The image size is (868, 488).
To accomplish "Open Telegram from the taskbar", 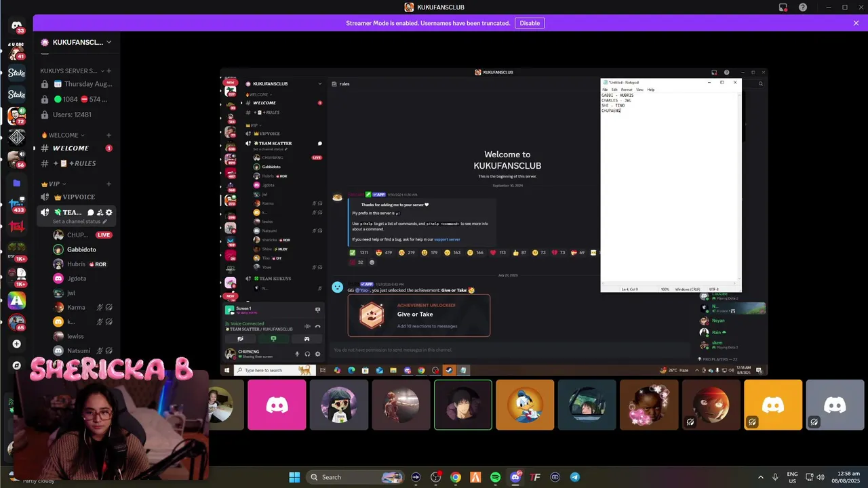I will [x=575, y=477].
